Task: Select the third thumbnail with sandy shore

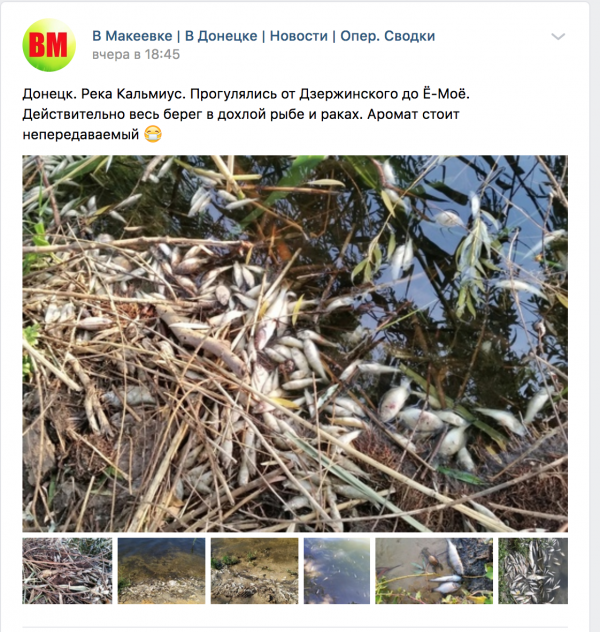Action: [x=254, y=570]
